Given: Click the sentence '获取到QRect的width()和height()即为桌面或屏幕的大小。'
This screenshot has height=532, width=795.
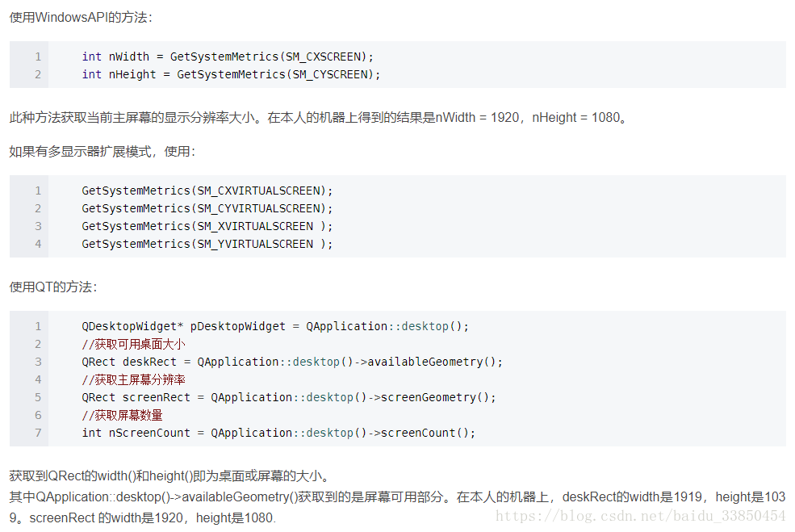Looking at the screenshot, I should point(170,475).
